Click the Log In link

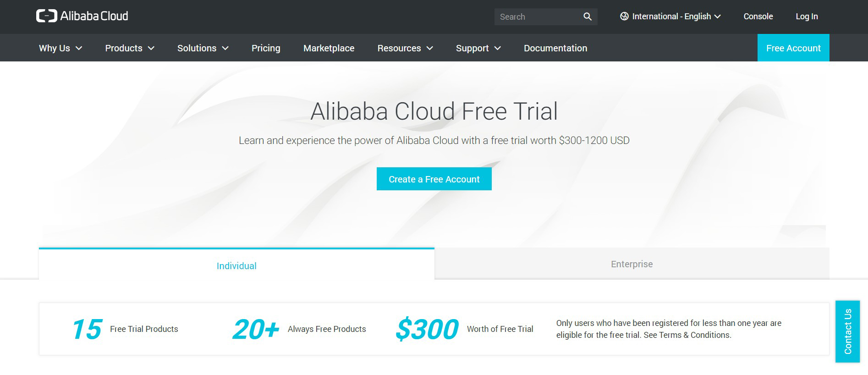coord(807,17)
